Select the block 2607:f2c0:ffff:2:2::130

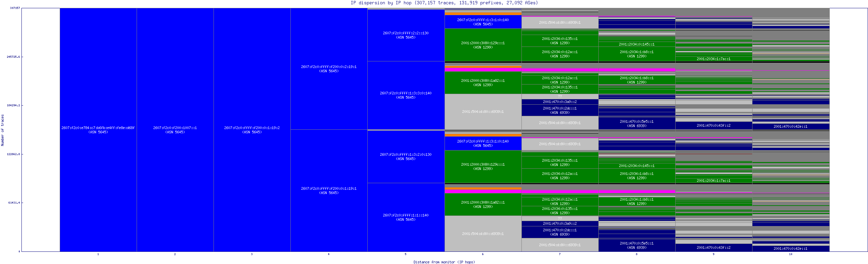(406, 35)
